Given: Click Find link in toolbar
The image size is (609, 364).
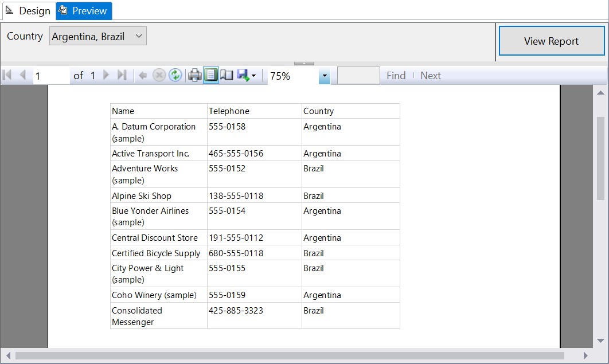Looking at the screenshot, I should tap(396, 76).
